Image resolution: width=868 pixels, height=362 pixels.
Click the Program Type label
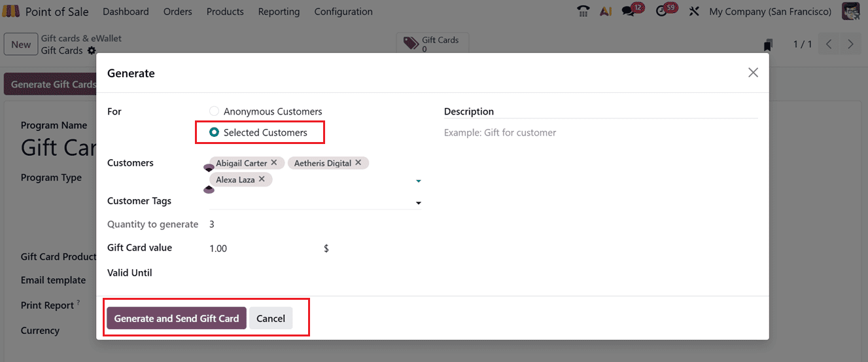click(x=51, y=177)
